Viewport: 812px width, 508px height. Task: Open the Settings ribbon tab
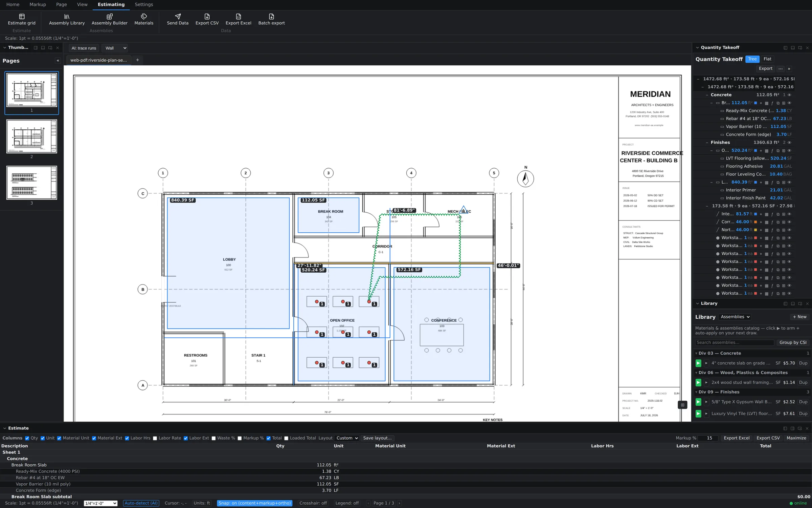tap(144, 5)
